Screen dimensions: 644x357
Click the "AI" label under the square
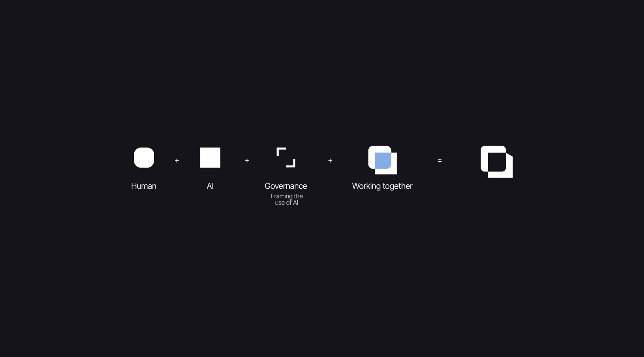point(210,186)
